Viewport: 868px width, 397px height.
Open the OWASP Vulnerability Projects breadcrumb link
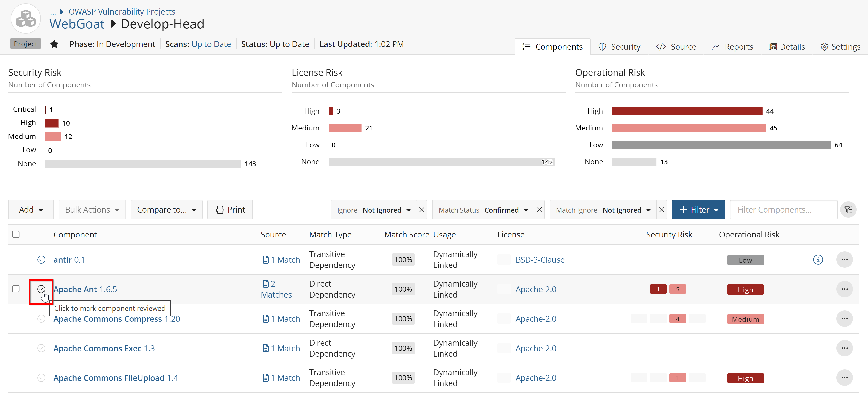pos(122,12)
